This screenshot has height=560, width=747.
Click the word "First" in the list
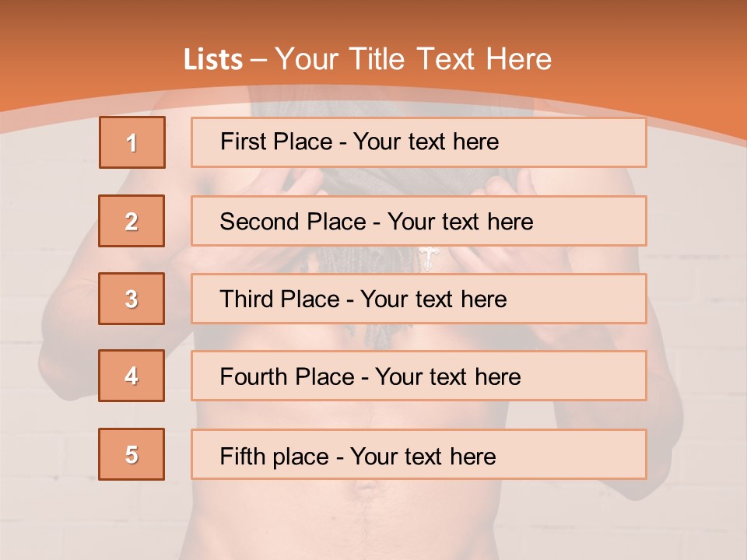click(243, 142)
